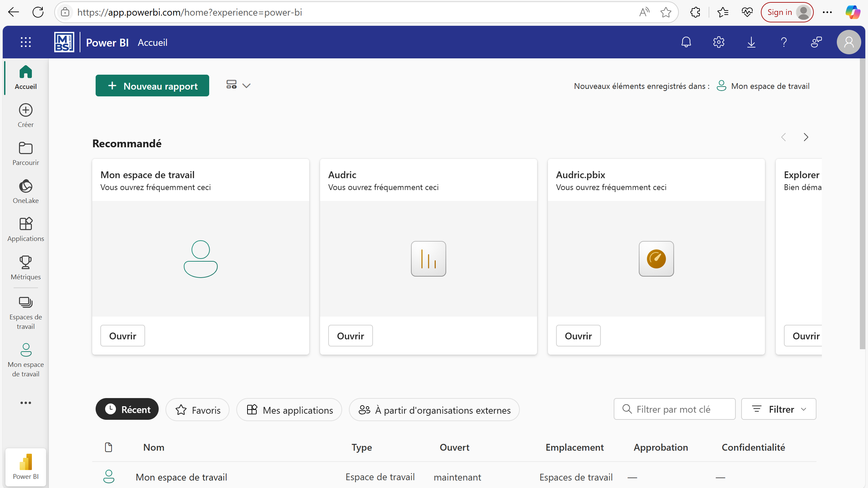Image resolution: width=868 pixels, height=488 pixels.
Task: Open Métriques in the sidebar
Action: 26,268
